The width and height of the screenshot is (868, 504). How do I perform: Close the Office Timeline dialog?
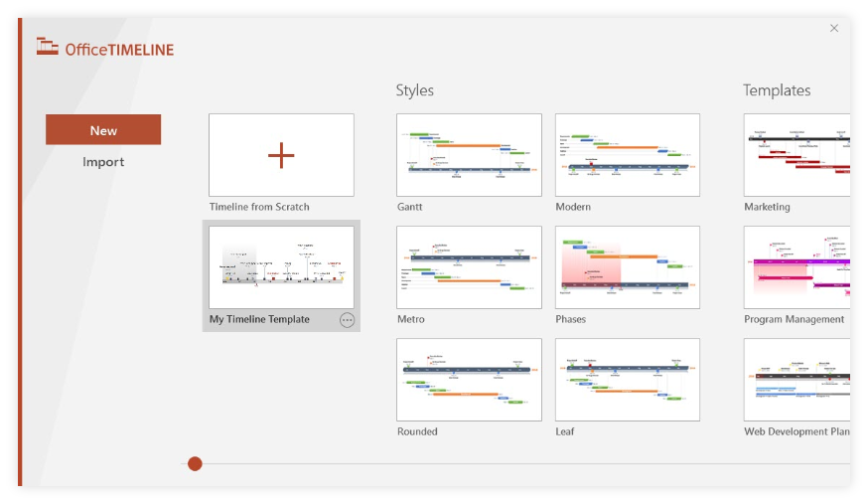(834, 28)
